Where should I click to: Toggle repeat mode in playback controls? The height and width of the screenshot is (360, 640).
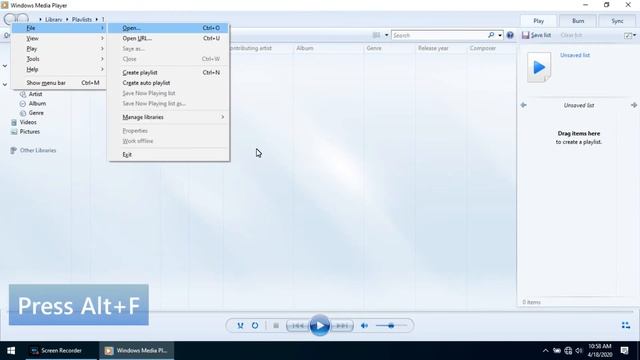[255, 325]
